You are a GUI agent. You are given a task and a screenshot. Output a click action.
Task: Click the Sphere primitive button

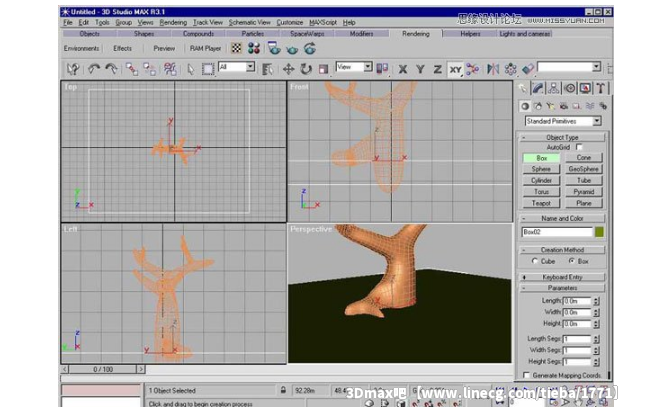click(541, 169)
